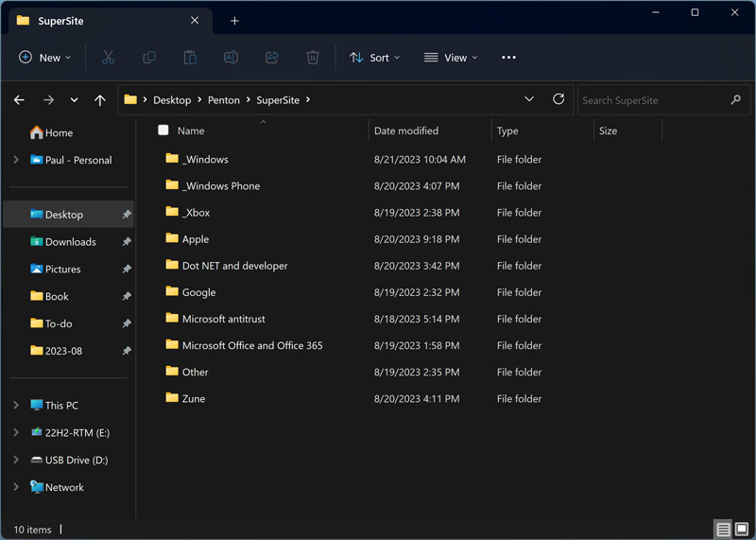Click the Copy icon in toolbar

tap(148, 58)
